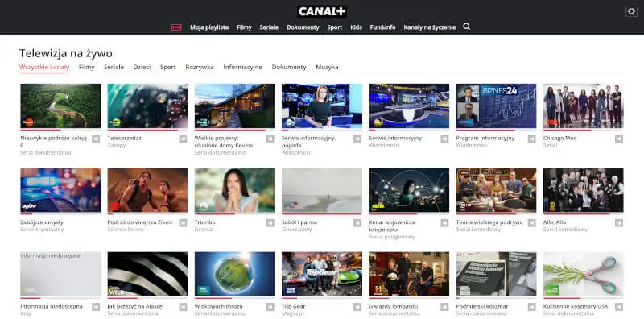Image resolution: width=644 pixels, height=319 pixels.
Task: Click the rewind icon next to Top Gear
Action: pos(357,307)
